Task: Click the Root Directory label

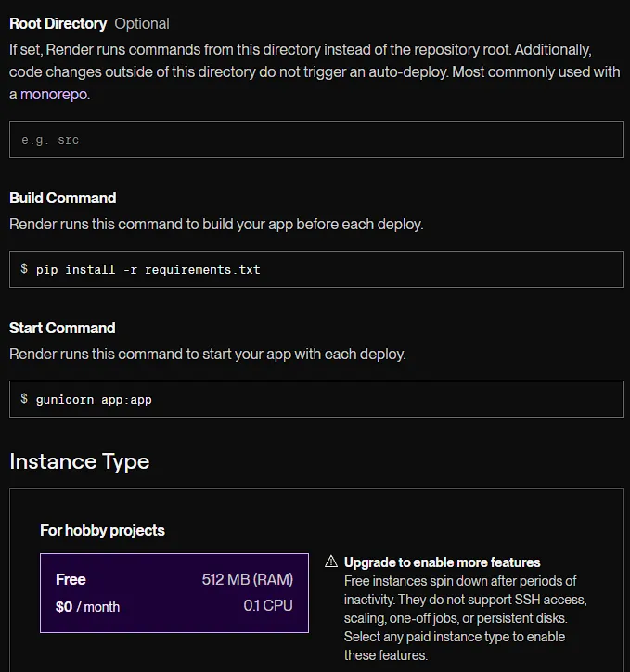Action: click(58, 23)
